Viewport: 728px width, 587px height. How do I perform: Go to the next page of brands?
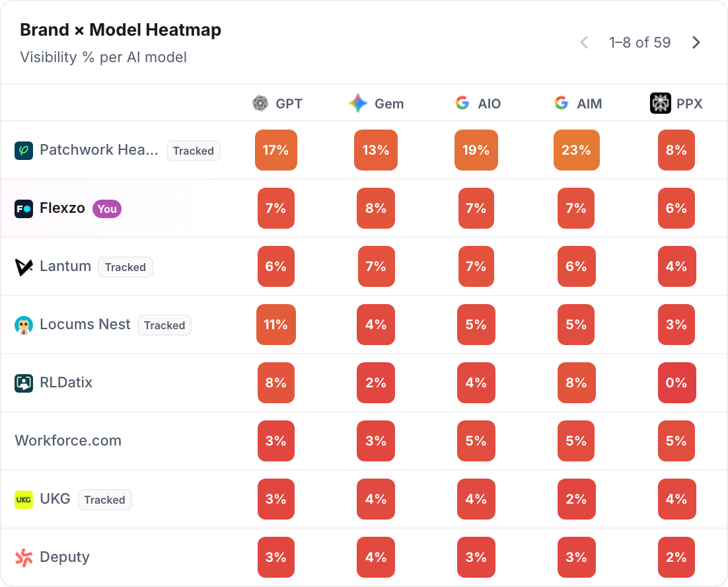point(696,42)
